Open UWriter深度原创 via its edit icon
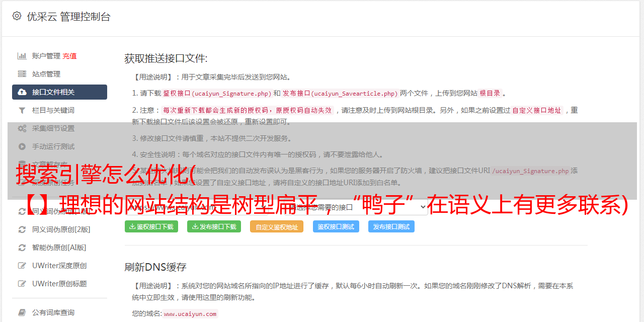The image size is (644, 322). click(22, 266)
